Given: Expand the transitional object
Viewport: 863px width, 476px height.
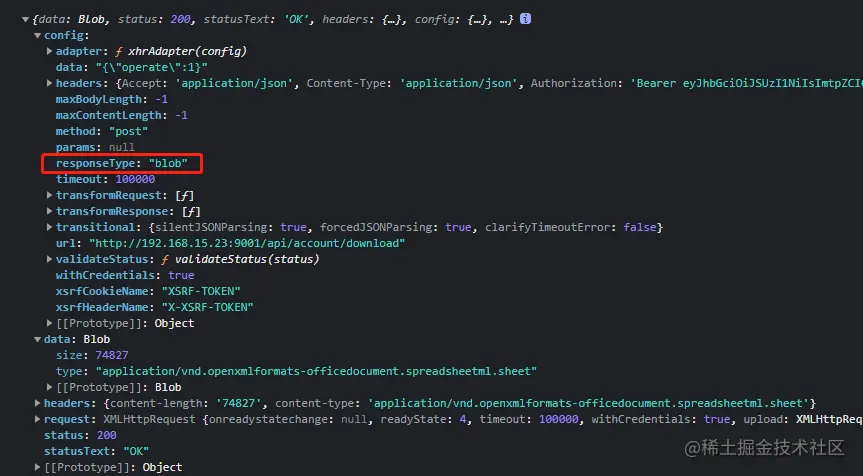Looking at the screenshot, I should click(50, 227).
